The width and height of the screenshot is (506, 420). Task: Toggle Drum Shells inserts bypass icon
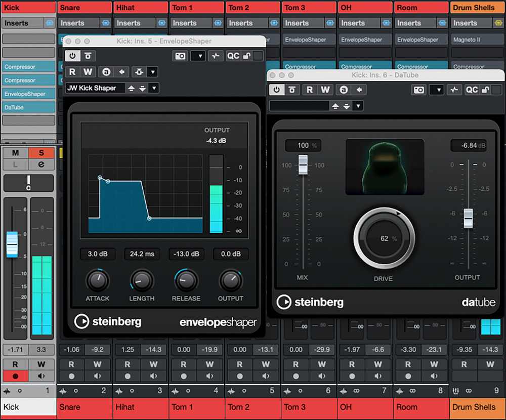pyautogui.click(x=498, y=23)
